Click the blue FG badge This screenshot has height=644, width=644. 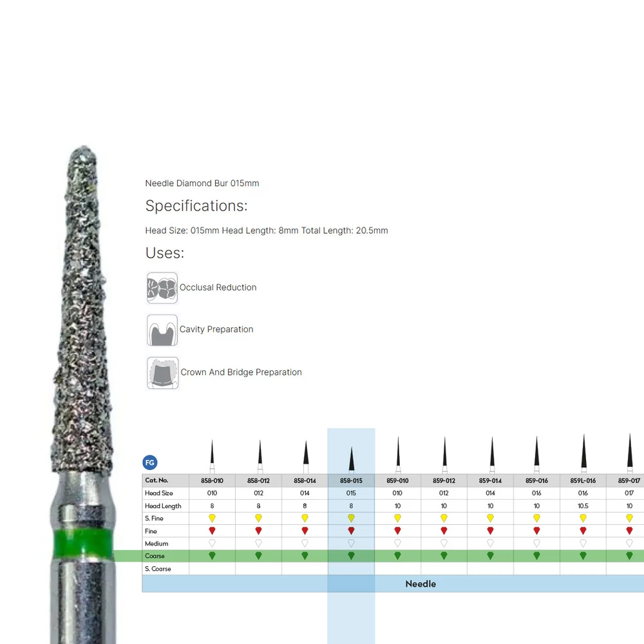tap(149, 462)
